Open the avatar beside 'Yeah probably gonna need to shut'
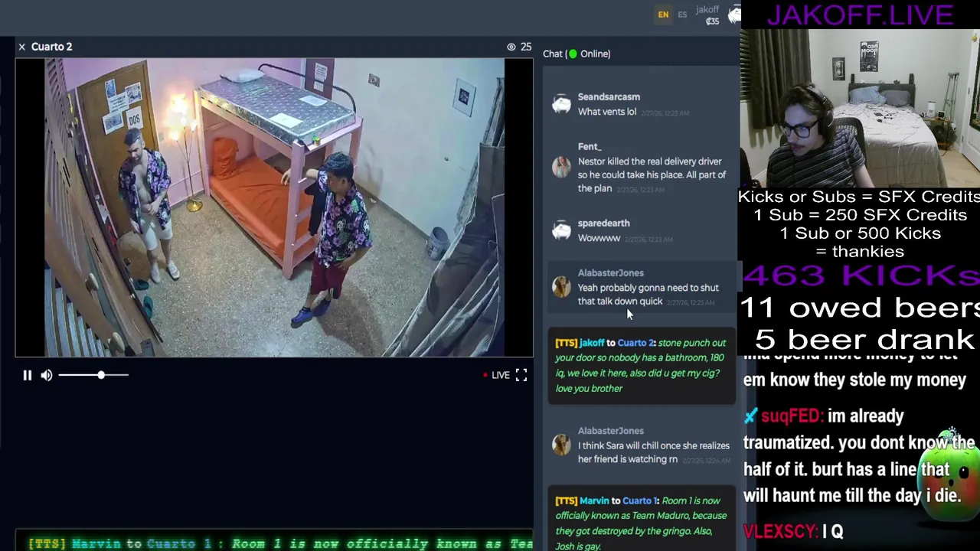This screenshot has width=980, height=551. (561, 286)
